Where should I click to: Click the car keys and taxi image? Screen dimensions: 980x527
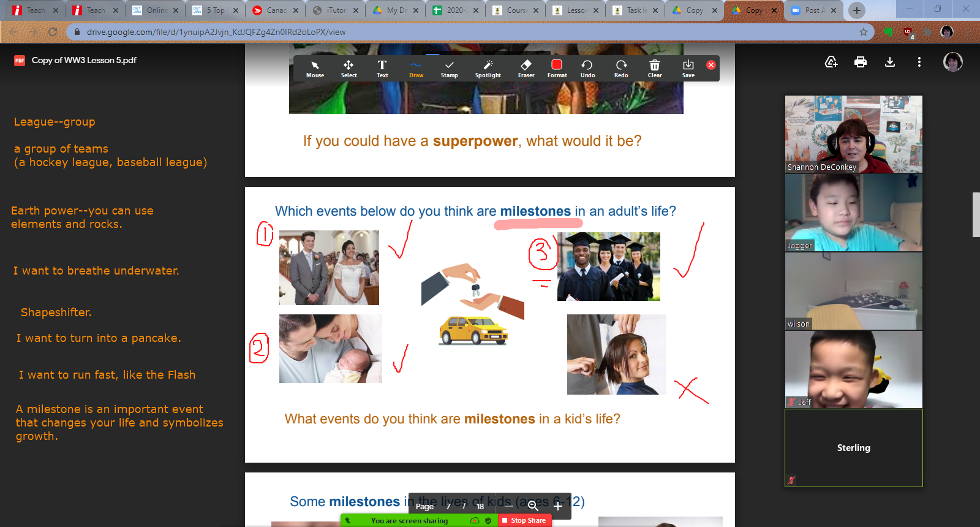pos(473,304)
